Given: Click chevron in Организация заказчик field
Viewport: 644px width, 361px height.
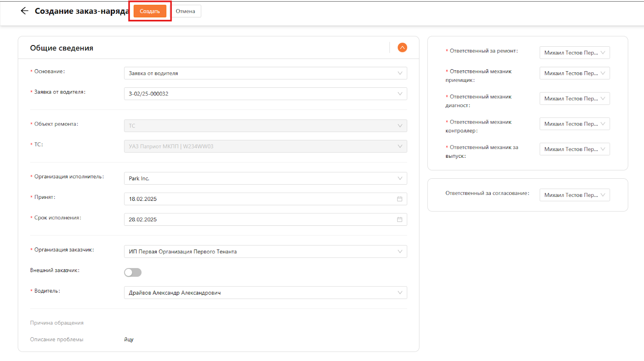Looking at the screenshot, I should click(x=400, y=252).
